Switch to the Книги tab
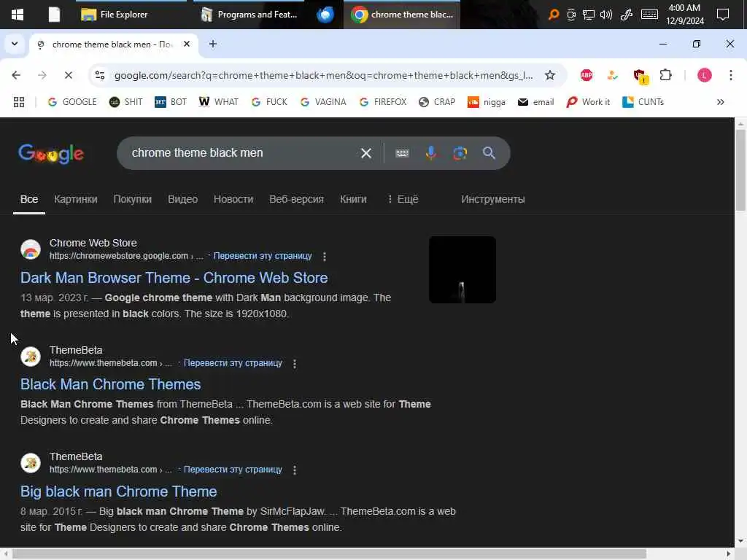Viewport: 747px width, 560px height. point(353,199)
